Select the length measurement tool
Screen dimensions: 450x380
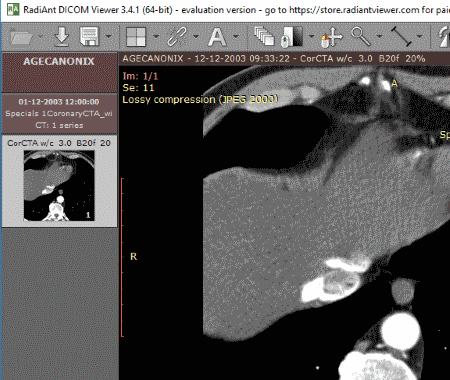click(x=401, y=37)
